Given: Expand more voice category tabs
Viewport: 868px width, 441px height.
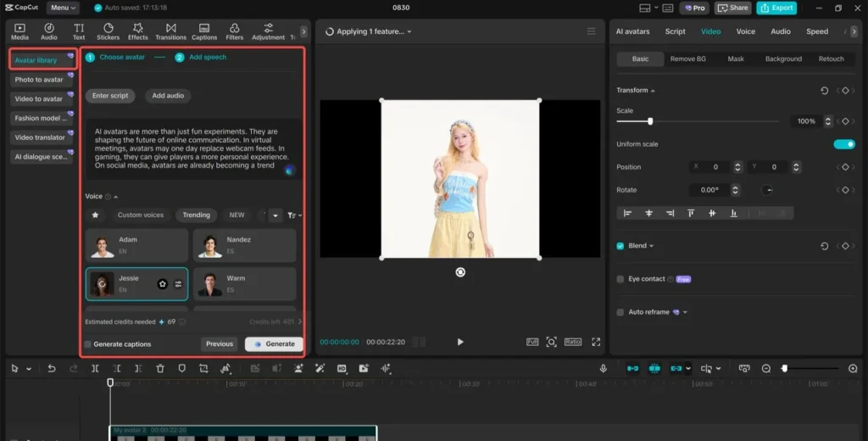Looking at the screenshot, I should 275,215.
